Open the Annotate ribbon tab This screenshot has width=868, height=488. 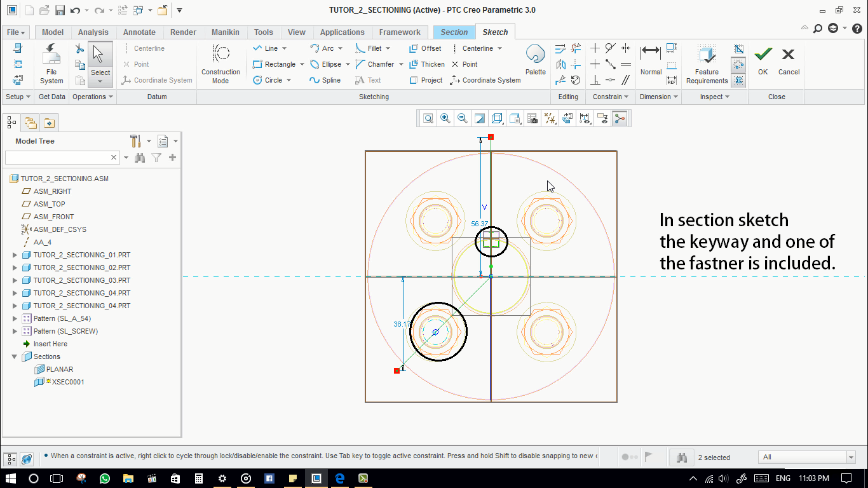coord(139,32)
